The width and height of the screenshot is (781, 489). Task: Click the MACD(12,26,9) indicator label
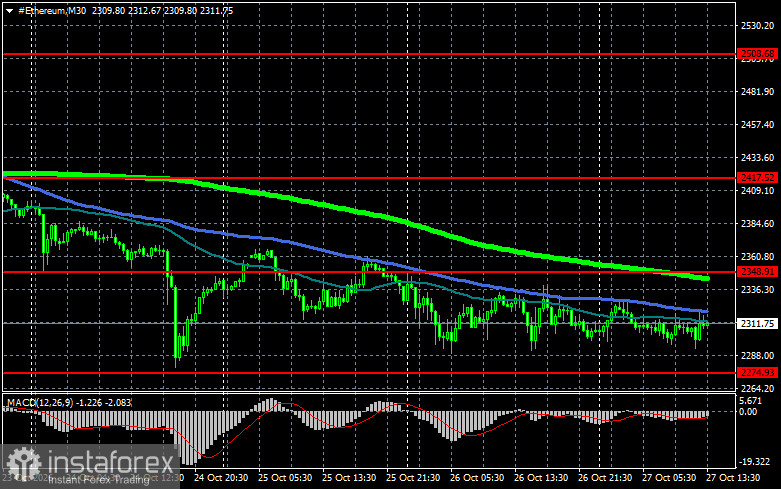pos(39,402)
